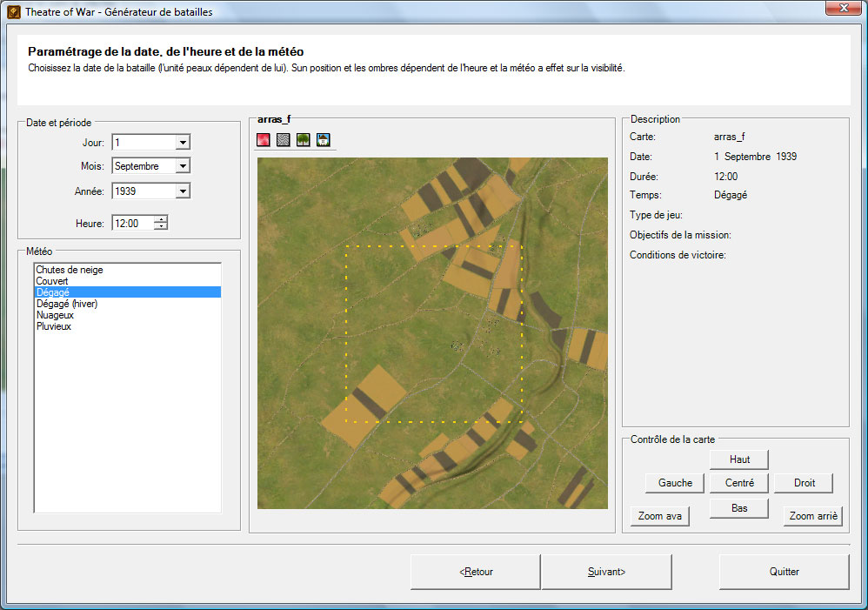Image resolution: width=868 pixels, height=610 pixels.
Task: Choose 'Dégagé (hiver)' weather
Action: tap(67, 304)
